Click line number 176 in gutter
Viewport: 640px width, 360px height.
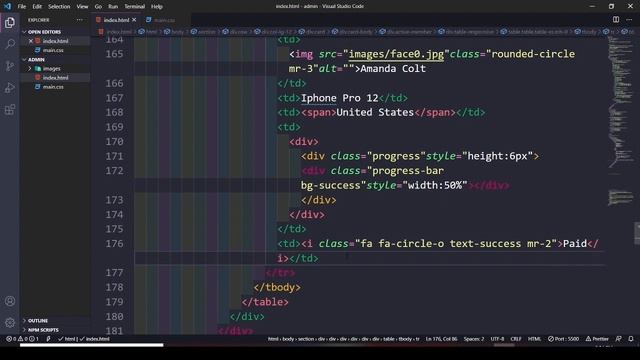click(114, 244)
